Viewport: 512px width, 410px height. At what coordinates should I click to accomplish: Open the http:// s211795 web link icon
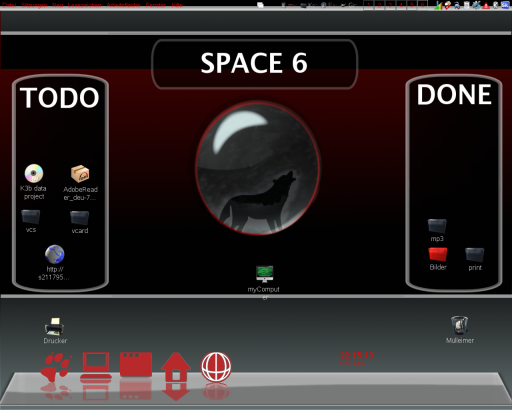coord(55,254)
